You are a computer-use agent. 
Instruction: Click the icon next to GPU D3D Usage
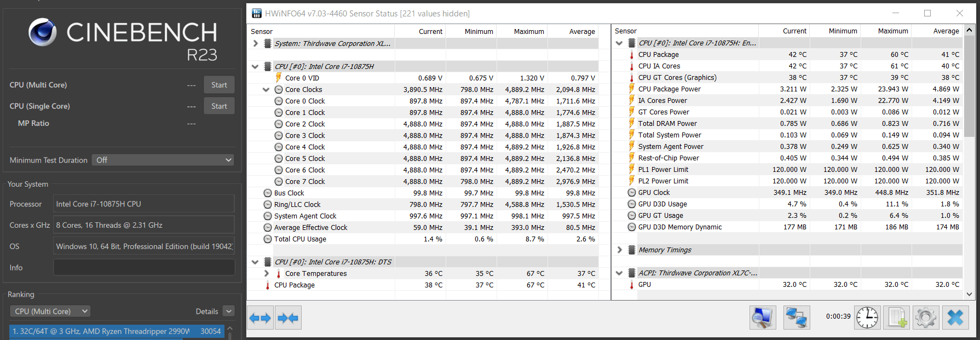pyautogui.click(x=632, y=204)
